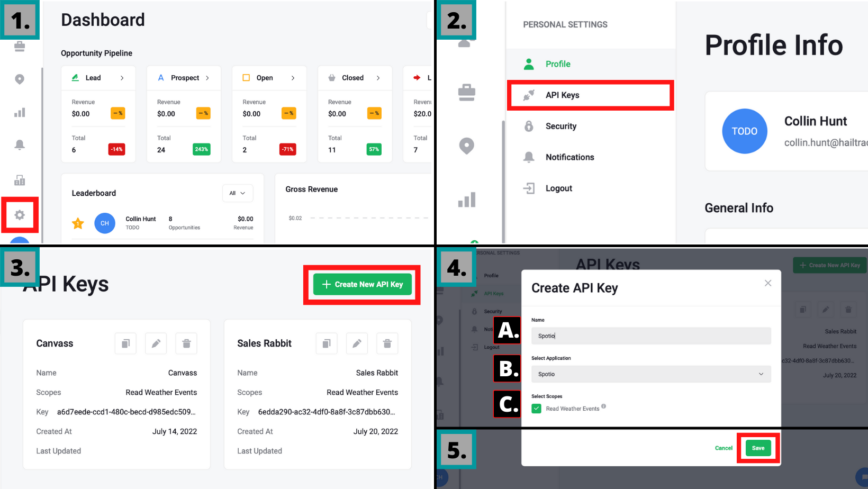Click the green 243% badge on the Prospect card
The width and height of the screenshot is (868, 489).
tap(202, 149)
